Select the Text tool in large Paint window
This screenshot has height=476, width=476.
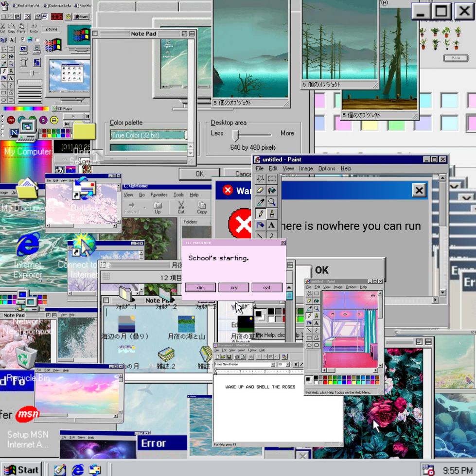(x=272, y=225)
